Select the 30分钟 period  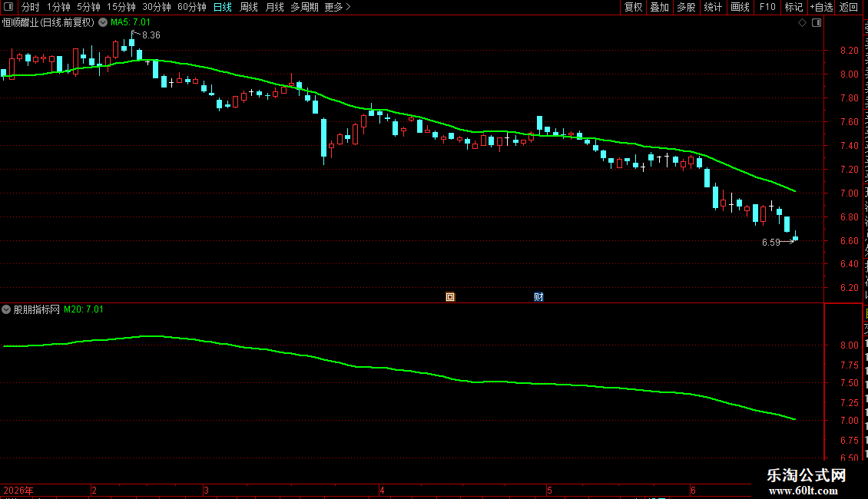[x=156, y=7]
